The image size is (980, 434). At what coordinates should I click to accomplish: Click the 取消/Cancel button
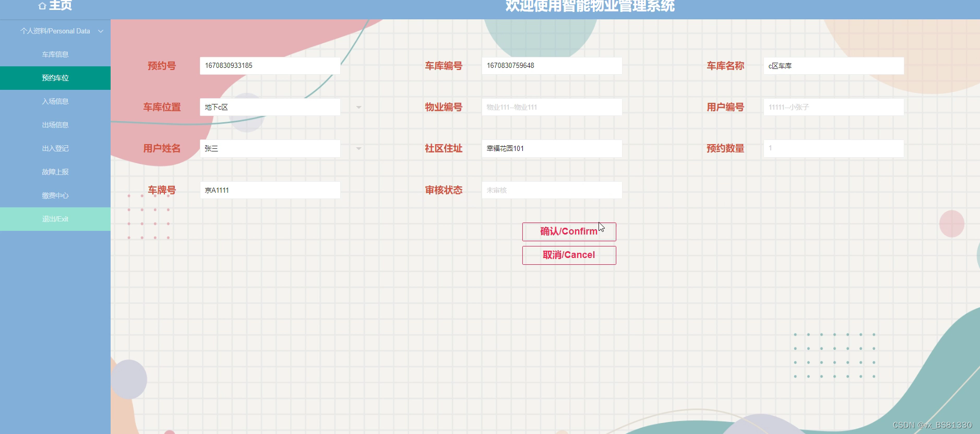569,255
